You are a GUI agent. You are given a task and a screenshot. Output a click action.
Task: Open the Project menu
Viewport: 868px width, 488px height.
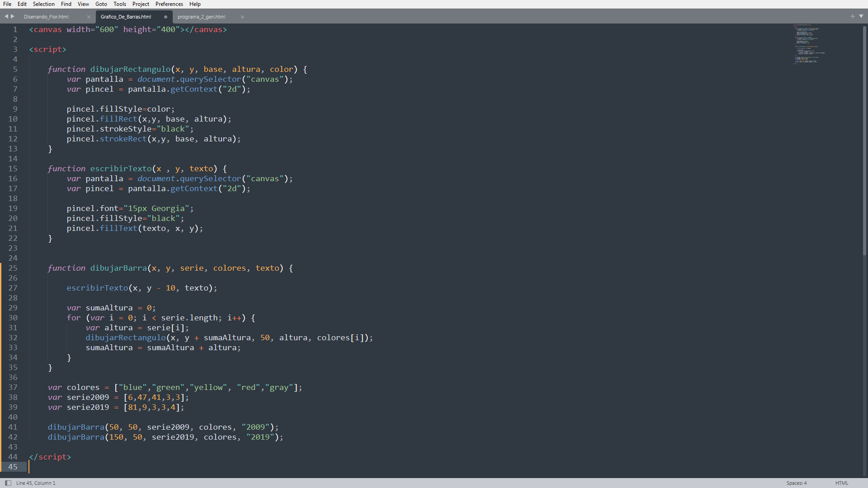coord(141,4)
